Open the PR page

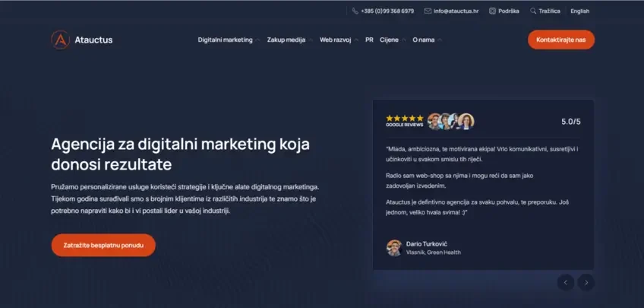coord(369,40)
